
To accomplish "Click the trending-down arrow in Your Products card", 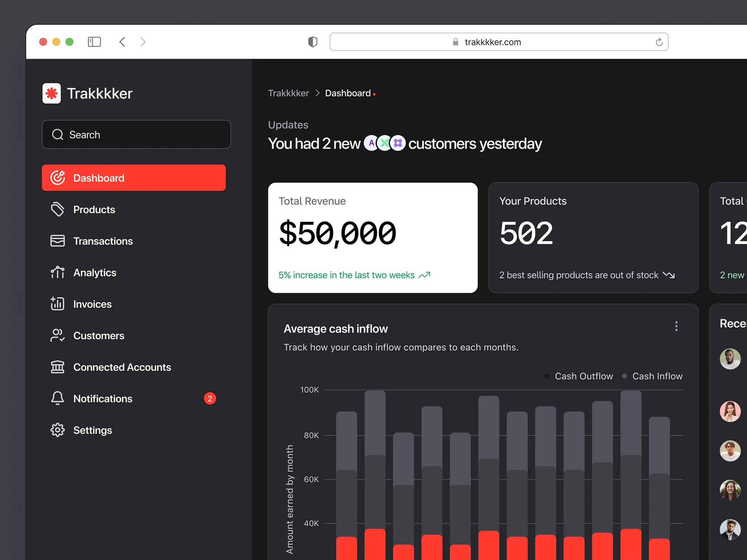I will click(x=669, y=275).
